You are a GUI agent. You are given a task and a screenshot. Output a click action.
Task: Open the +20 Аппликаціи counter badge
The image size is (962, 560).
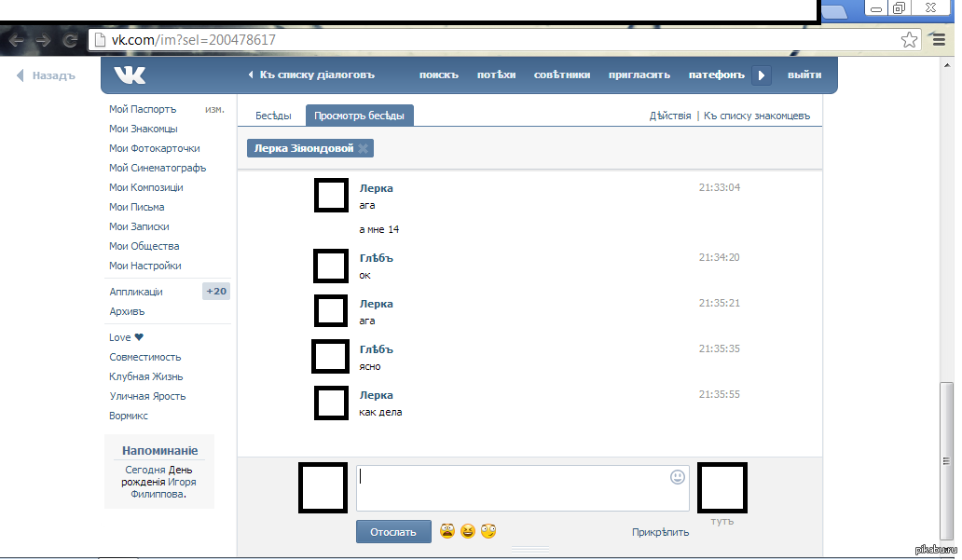pyautogui.click(x=216, y=292)
